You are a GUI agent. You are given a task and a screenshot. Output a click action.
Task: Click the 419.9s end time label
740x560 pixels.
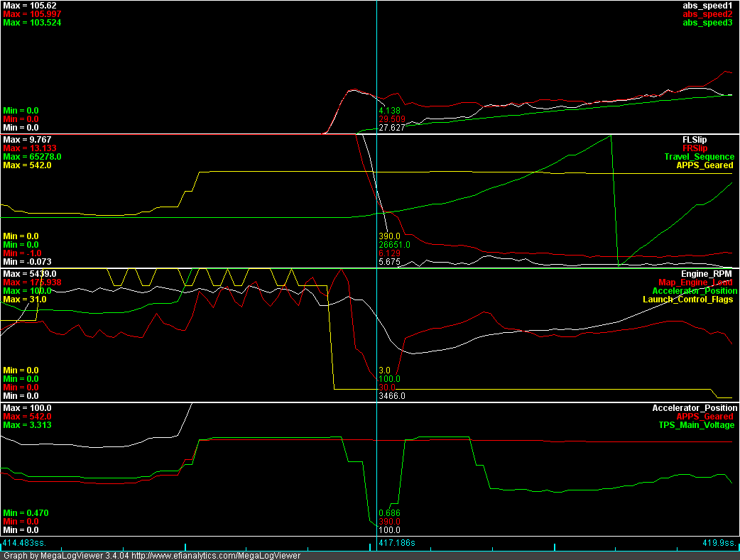pyautogui.click(x=719, y=542)
